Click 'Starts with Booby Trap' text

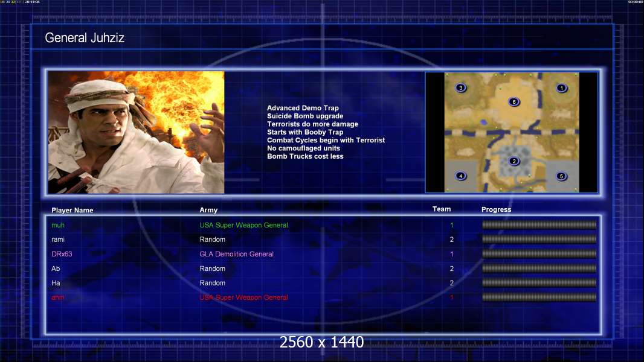tap(305, 132)
